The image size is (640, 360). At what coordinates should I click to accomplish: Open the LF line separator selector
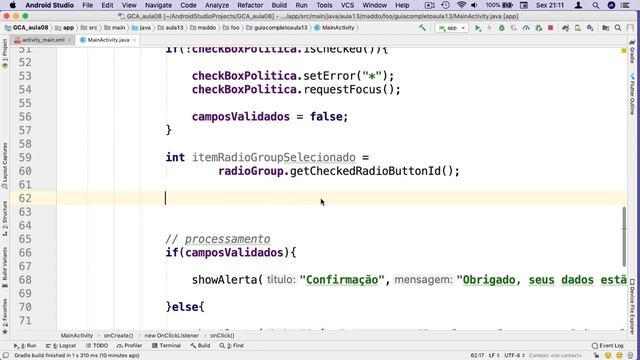494,356
